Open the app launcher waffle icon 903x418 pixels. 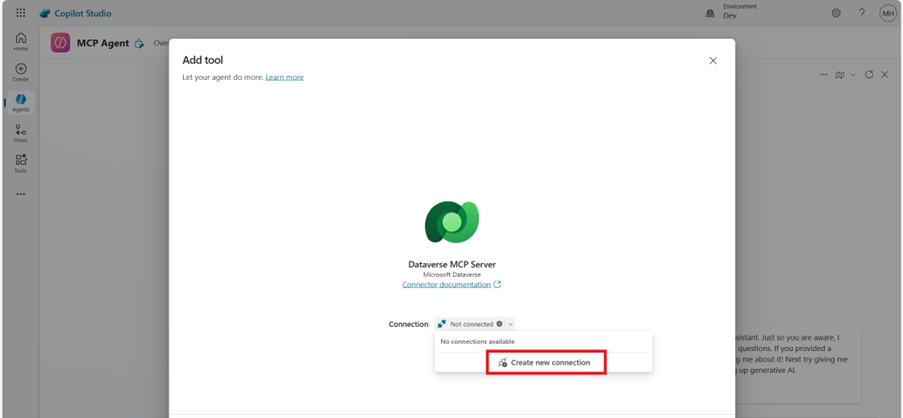coord(21,13)
